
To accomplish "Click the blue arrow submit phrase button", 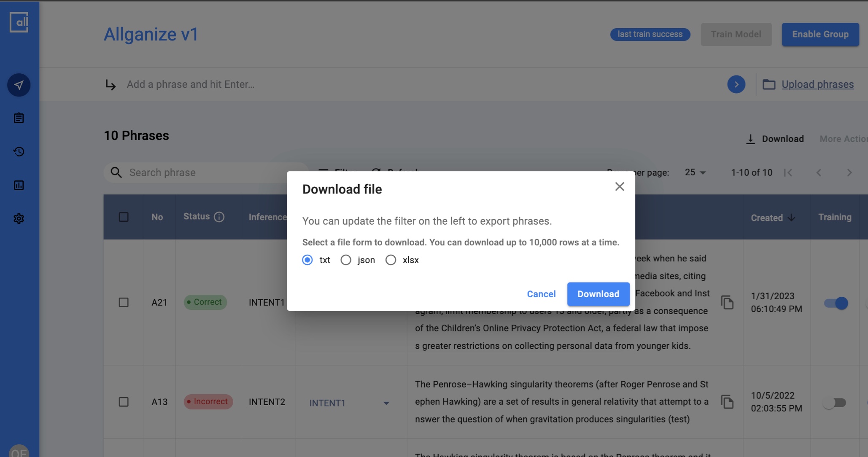I will coord(736,84).
